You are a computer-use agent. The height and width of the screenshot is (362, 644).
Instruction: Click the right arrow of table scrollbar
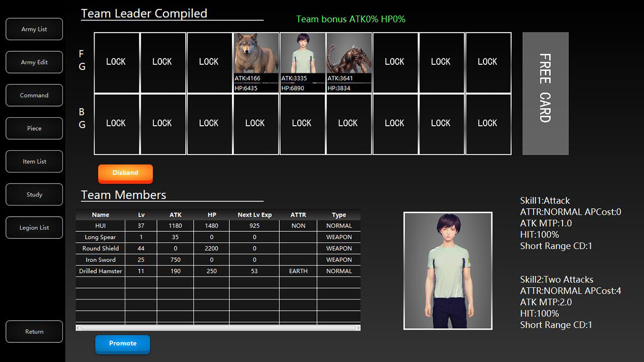tap(358, 328)
